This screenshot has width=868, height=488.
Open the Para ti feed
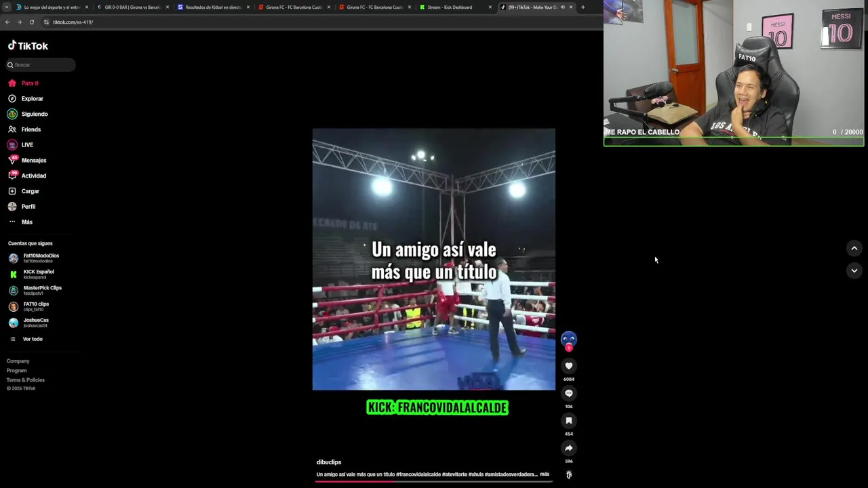[30, 83]
